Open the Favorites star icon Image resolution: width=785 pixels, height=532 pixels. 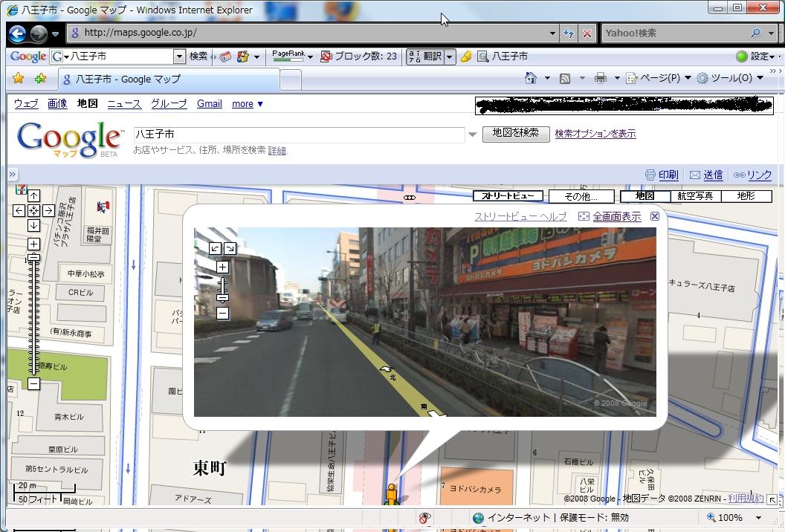[x=18, y=78]
